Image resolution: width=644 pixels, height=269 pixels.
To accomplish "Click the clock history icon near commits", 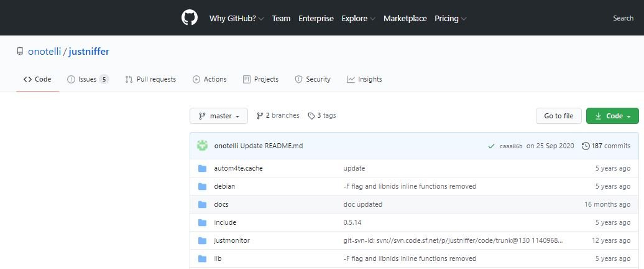I will point(586,146).
